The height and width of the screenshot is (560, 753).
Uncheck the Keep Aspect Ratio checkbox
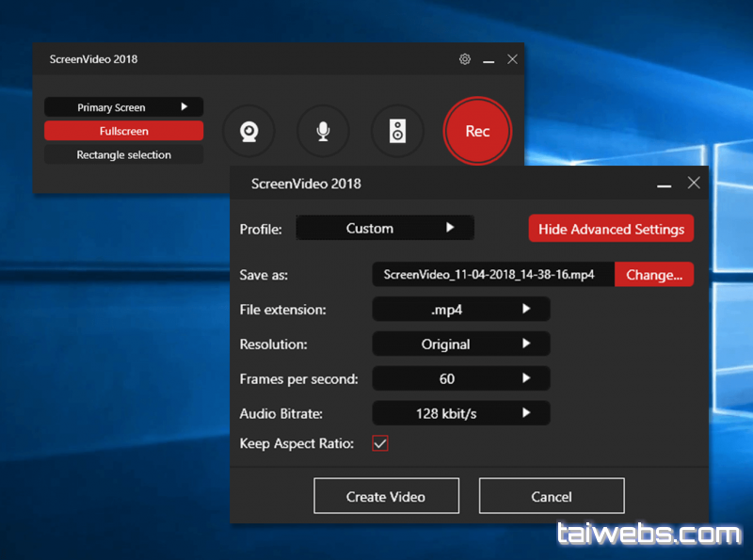click(380, 443)
